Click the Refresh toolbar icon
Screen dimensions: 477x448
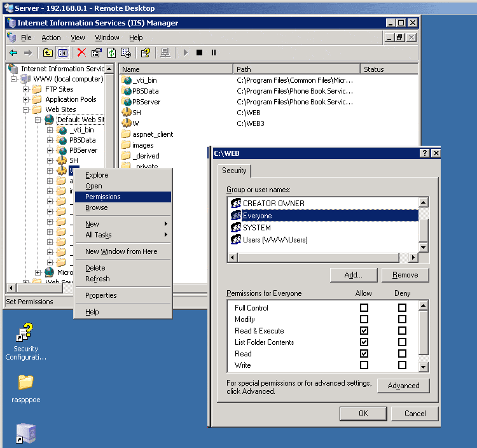pos(112,53)
